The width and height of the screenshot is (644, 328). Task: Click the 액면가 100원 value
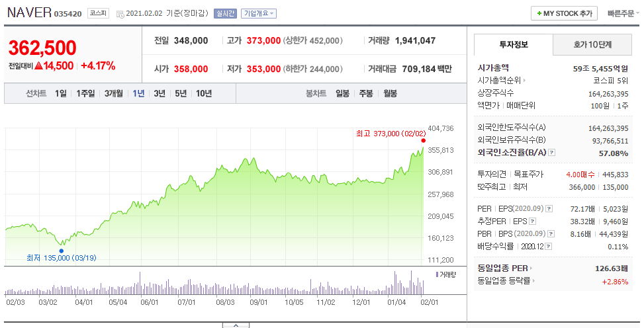[x=600, y=106]
